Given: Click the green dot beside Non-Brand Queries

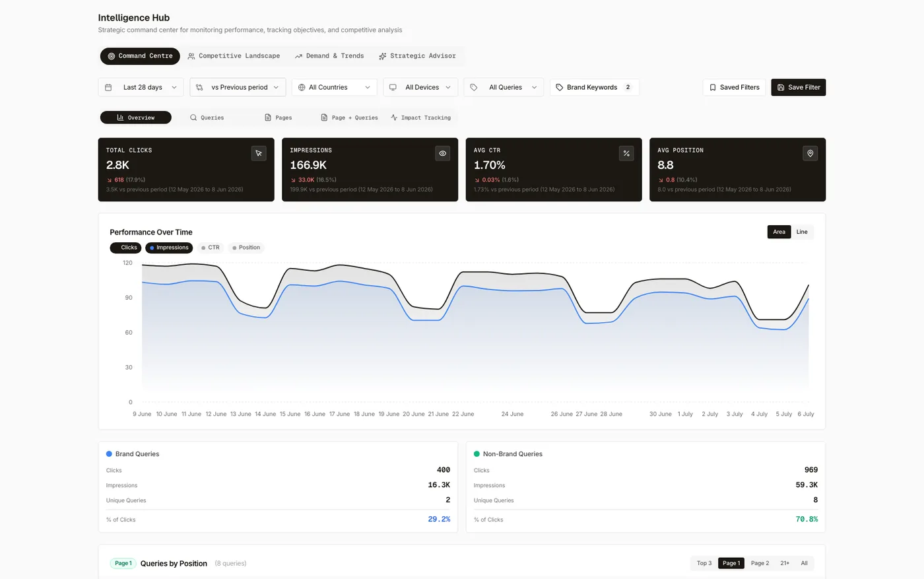Looking at the screenshot, I should pyautogui.click(x=477, y=454).
